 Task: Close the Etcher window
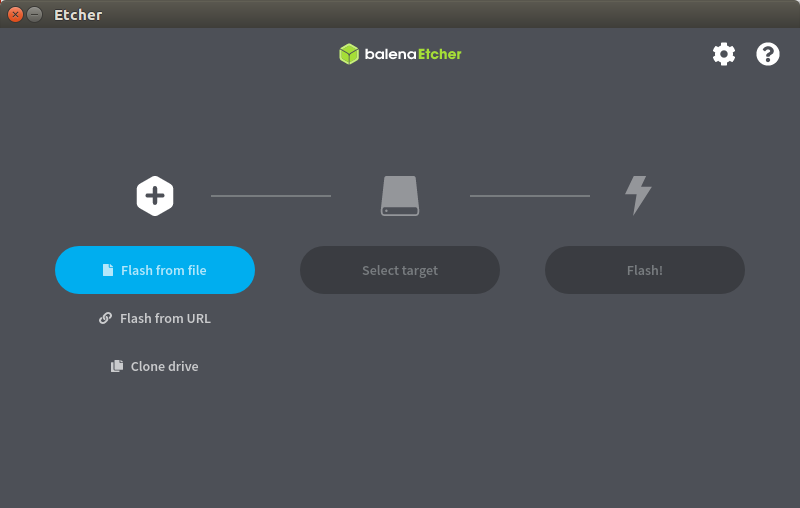[x=15, y=14]
